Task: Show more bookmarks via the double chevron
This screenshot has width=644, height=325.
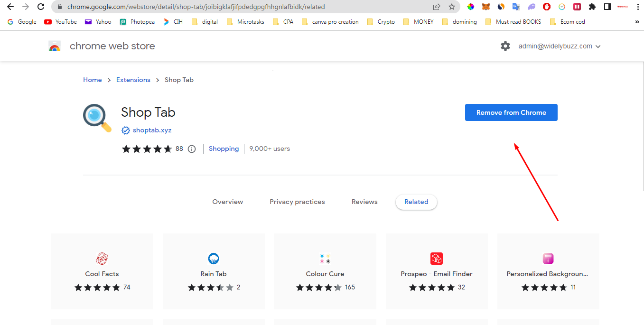Action: click(x=637, y=22)
